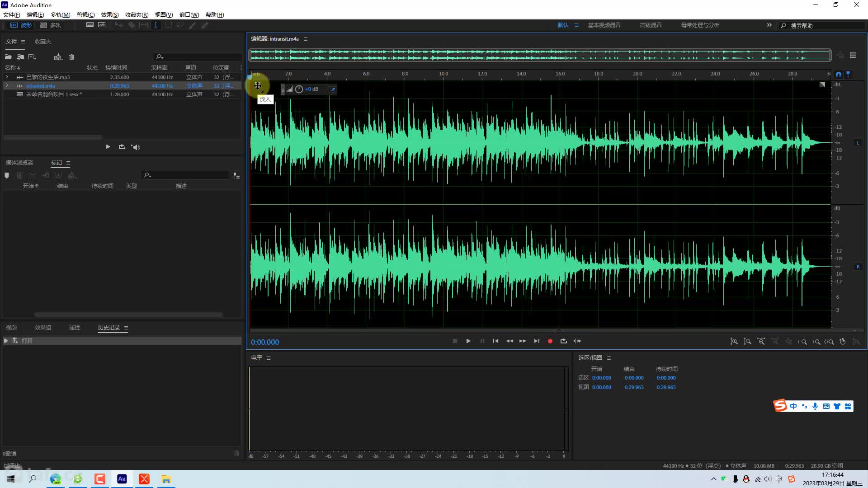Move playhead to previous marker

click(495, 341)
